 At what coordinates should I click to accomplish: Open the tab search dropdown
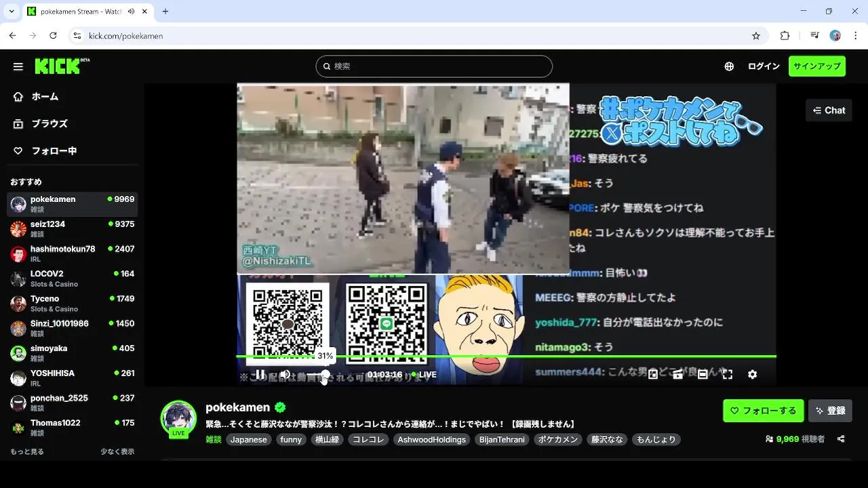[12, 12]
